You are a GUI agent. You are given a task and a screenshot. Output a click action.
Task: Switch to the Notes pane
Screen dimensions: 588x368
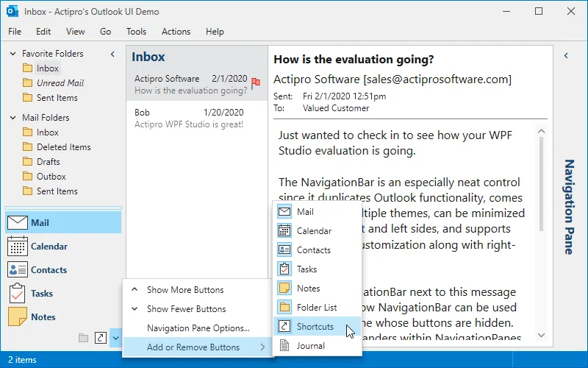click(x=63, y=316)
